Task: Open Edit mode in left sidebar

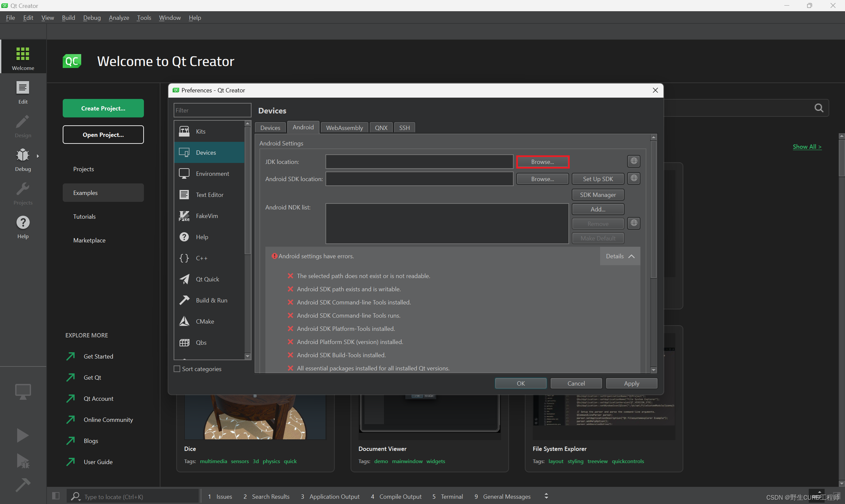Action: [23, 92]
